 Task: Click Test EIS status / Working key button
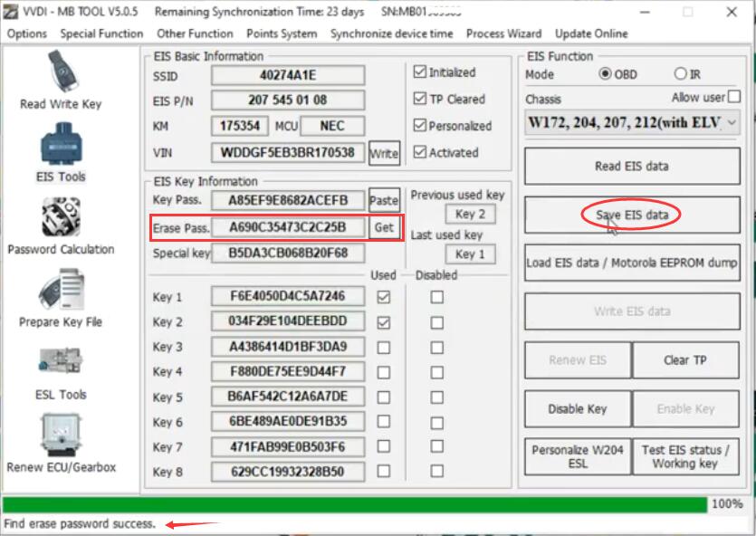click(685, 456)
